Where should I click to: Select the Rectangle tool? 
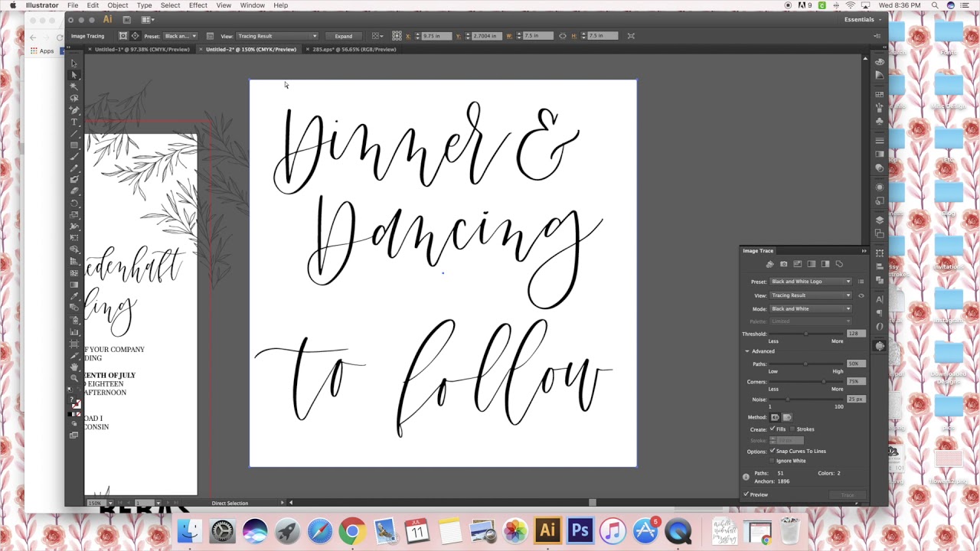[x=74, y=145]
